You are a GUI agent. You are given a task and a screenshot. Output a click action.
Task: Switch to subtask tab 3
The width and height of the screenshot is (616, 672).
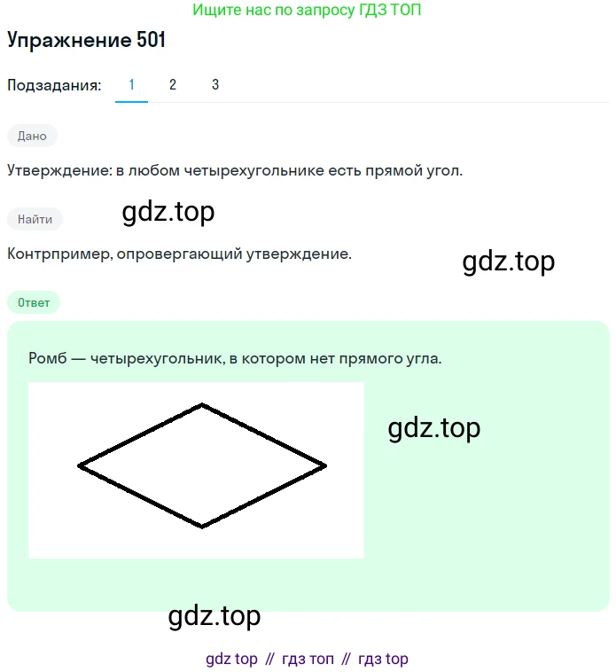(x=215, y=85)
